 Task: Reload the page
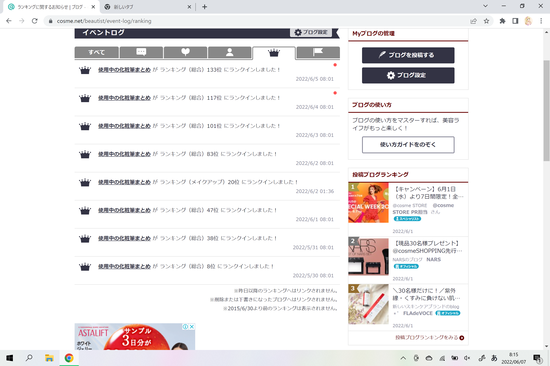[x=34, y=21]
